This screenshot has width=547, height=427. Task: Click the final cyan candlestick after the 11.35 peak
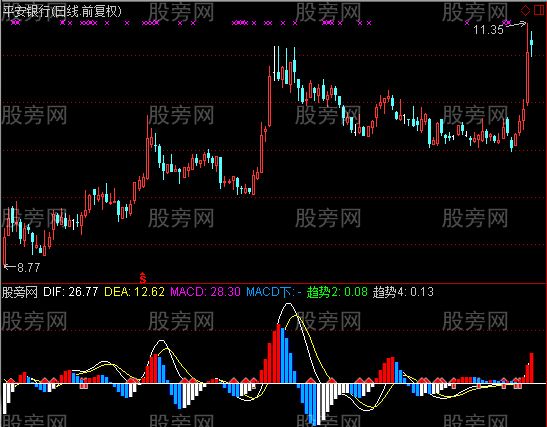coord(531,43)
